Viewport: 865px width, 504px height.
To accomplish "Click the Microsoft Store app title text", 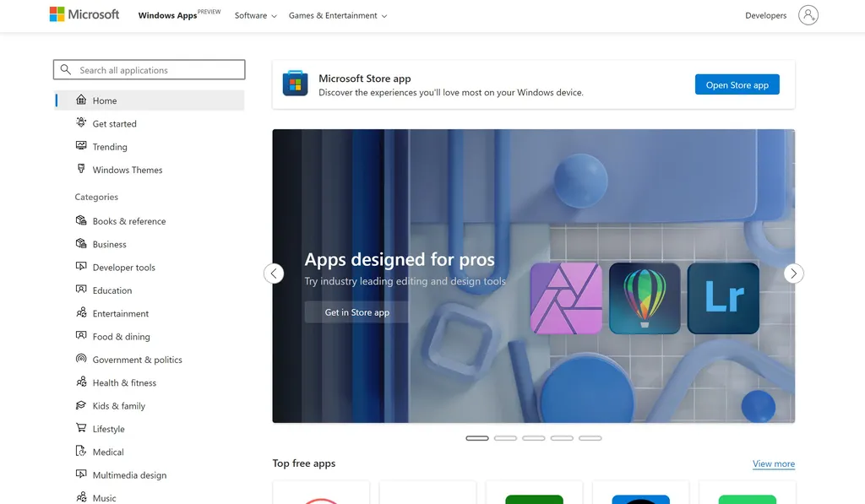I will pyautogui.click(x=365, y=79).
